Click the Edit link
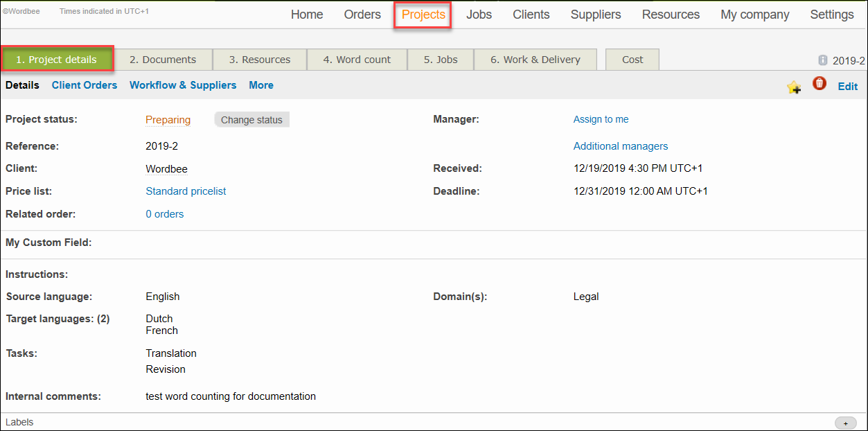The width and height of the screenshot is (868, 431). point(847,86)
